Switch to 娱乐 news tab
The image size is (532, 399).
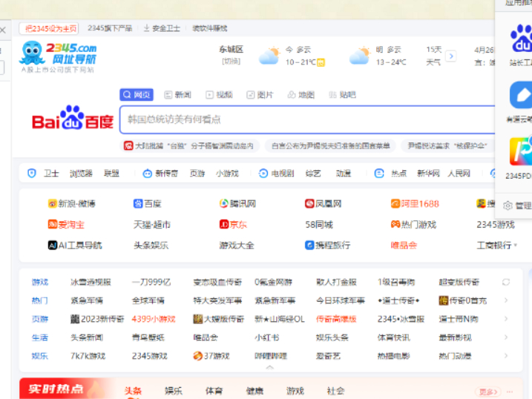[x=174, y=391]
